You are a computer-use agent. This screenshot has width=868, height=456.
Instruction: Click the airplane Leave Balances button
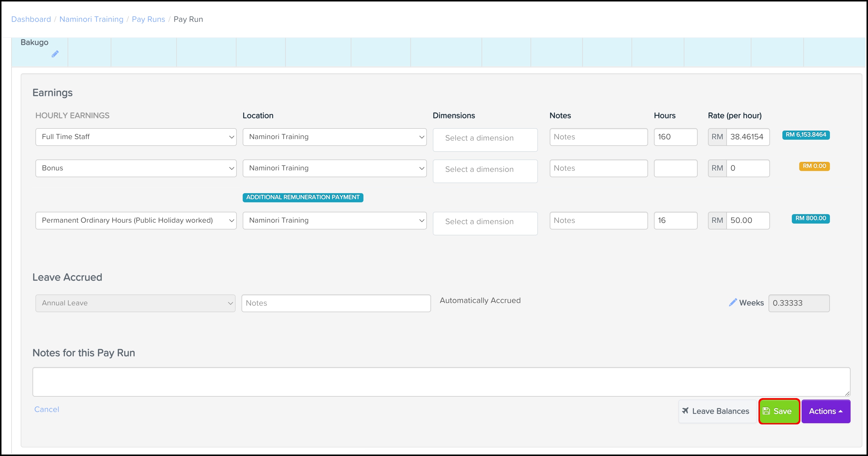(x=716, y=411)
